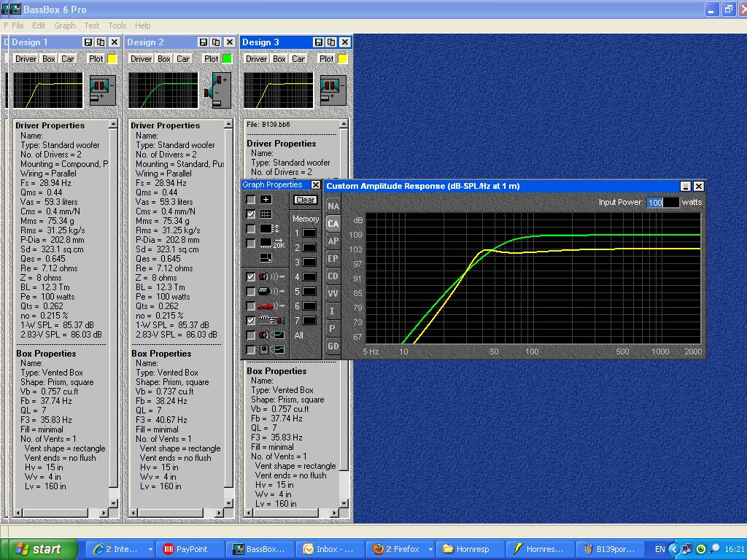Open the Test menu
This screenshot has height=560, width=747.
point(92,26)
